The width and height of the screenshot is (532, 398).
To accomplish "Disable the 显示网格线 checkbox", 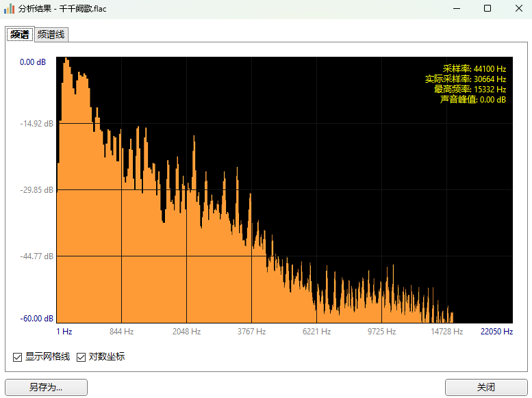I will [x=17, y=357].
